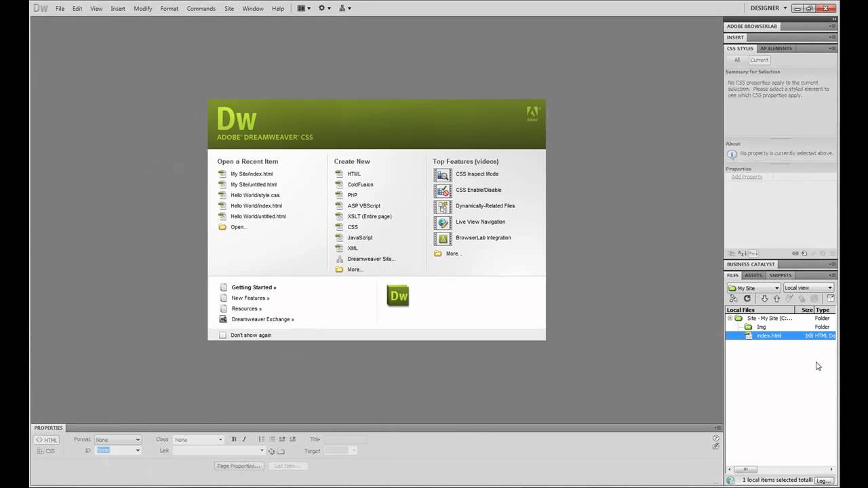
Task: Open the Extend Dreamweaver gear menu
Action: [x=324, y=8]
